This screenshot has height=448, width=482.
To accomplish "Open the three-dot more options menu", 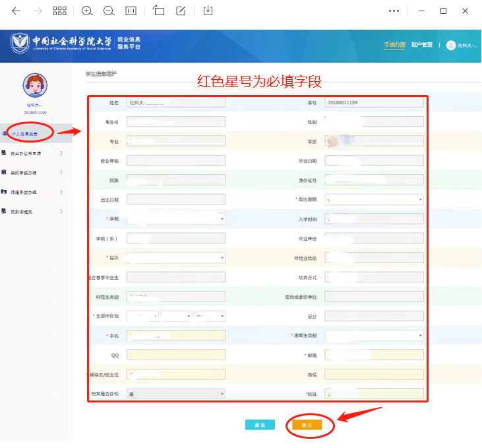I will pyautogui.click(x=394, y=11).
